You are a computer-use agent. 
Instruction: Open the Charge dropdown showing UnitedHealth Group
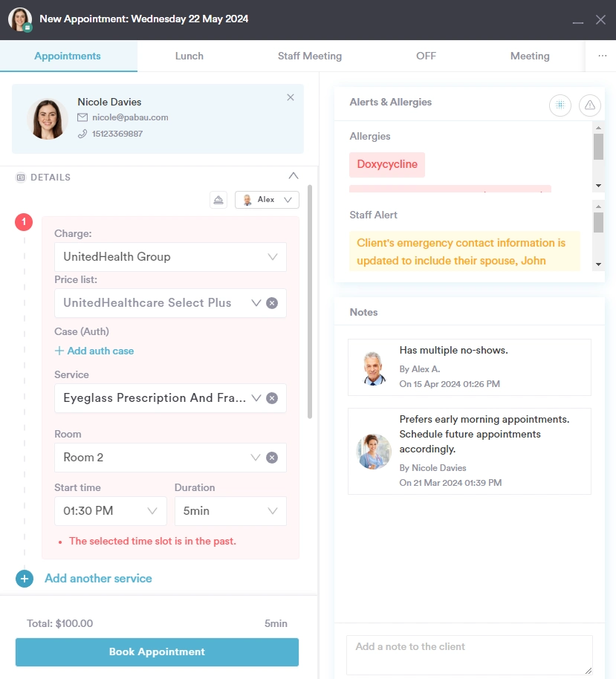tap(170, 257)
